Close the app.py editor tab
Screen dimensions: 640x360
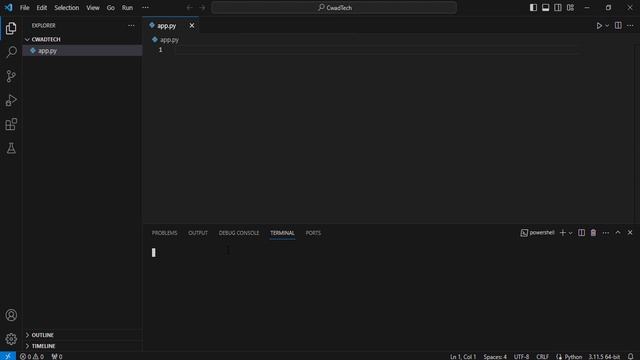click(x=192, y=25)
